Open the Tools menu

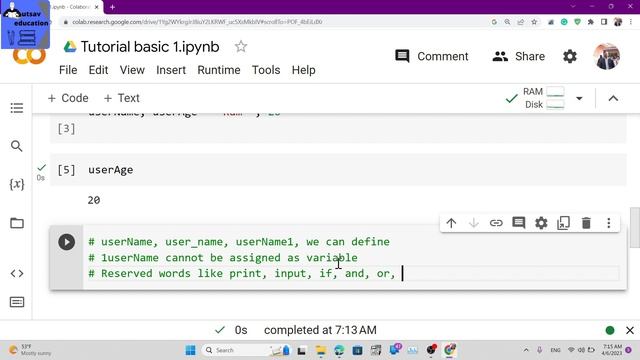[x=266, y=70]
